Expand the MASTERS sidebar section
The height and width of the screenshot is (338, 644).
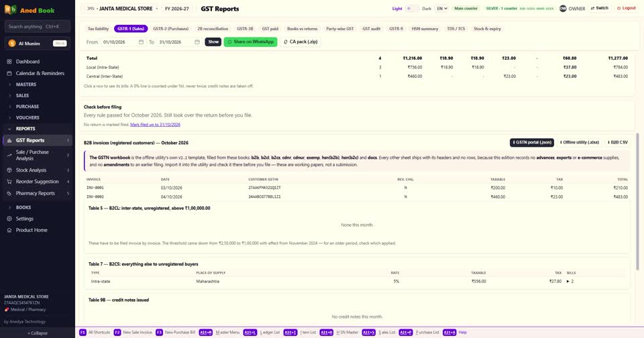[37, 84]
